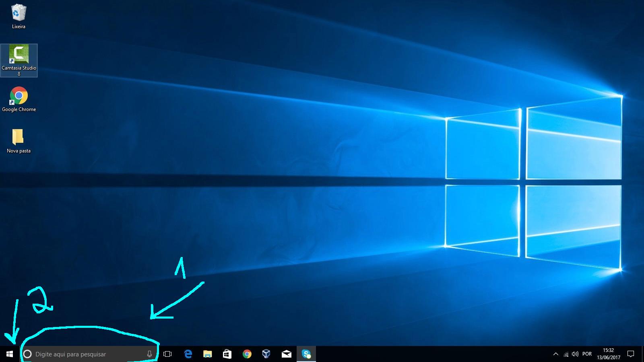Open the Action Center notifications
Screen dimensions: 644x362
[631, 354]
